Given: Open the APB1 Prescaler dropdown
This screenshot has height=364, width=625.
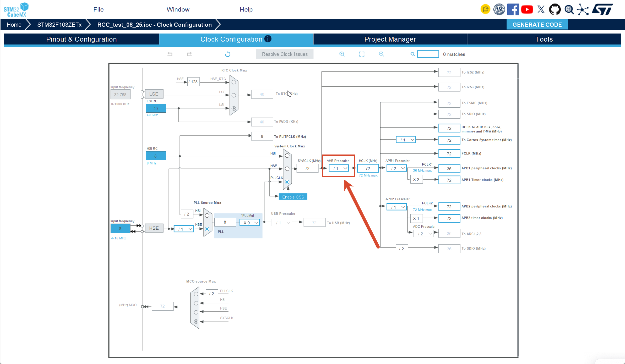Looking at the screenshot, I should (x=396, y=168).
